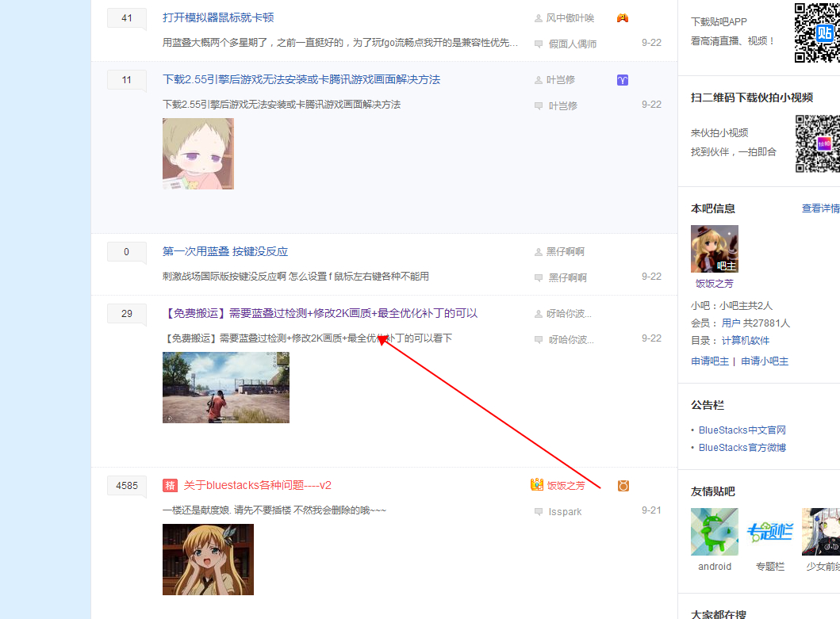The width and height of the screenshot is (840, 619).
Task: Open BlueStacks官方微博 link
Action: 742,448
